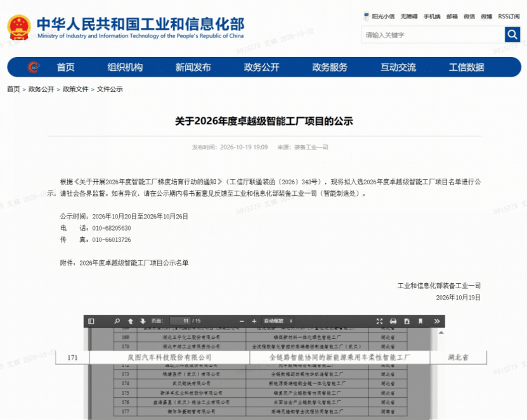The width and height of the screenshot is (527, 420).
Task: Print the PDF document
Action: coord(393,321)
